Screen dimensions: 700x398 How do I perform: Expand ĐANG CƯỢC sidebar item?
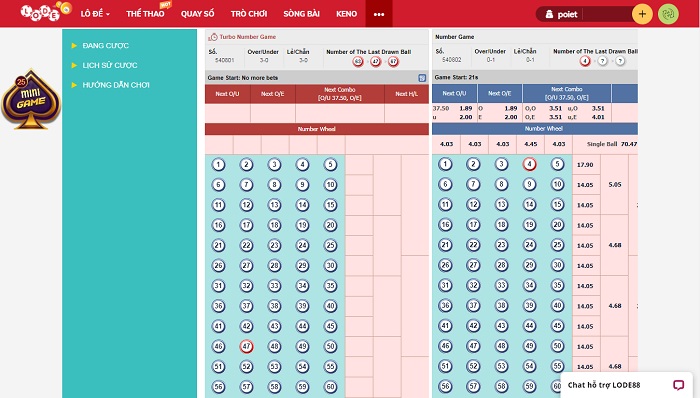pos(105,46)
